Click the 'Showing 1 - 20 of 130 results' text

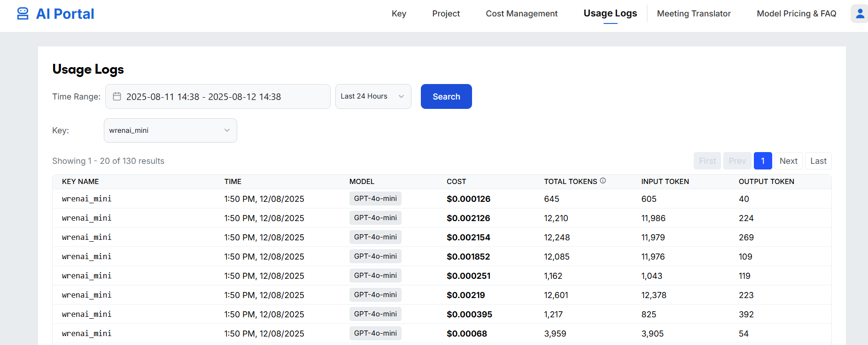tap(108, 161)
